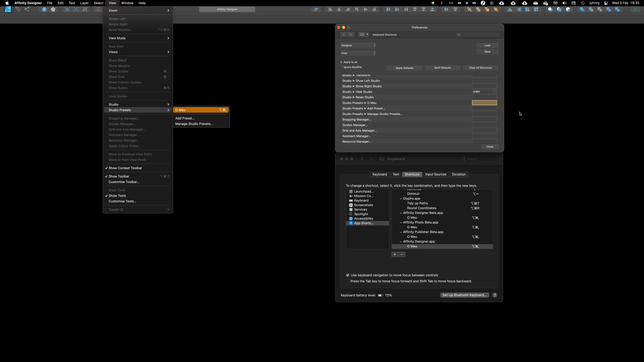The image size is (644, 362).
Task: Choose Manage Studio Presets... menu item
Action: click(201, 124)
